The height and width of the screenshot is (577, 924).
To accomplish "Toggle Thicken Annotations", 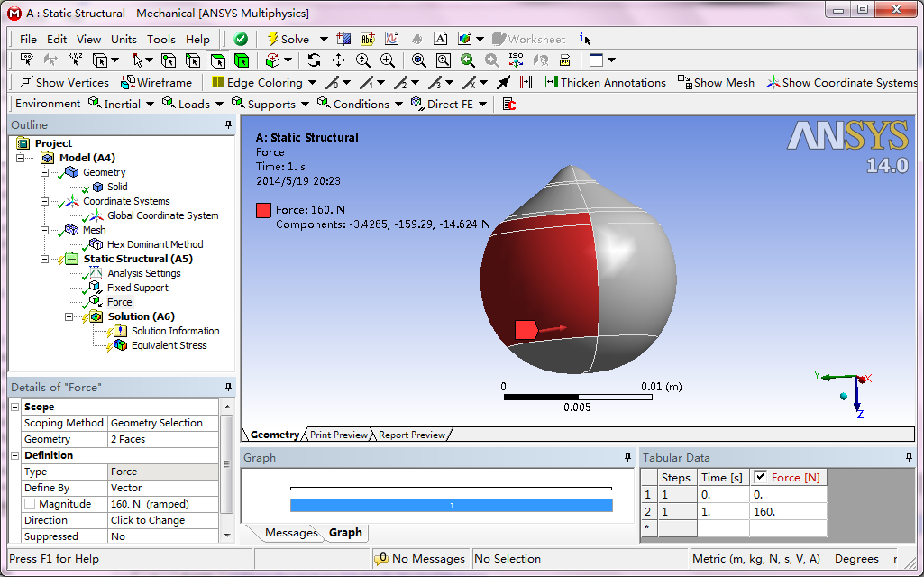I will [x=605, y=83].
